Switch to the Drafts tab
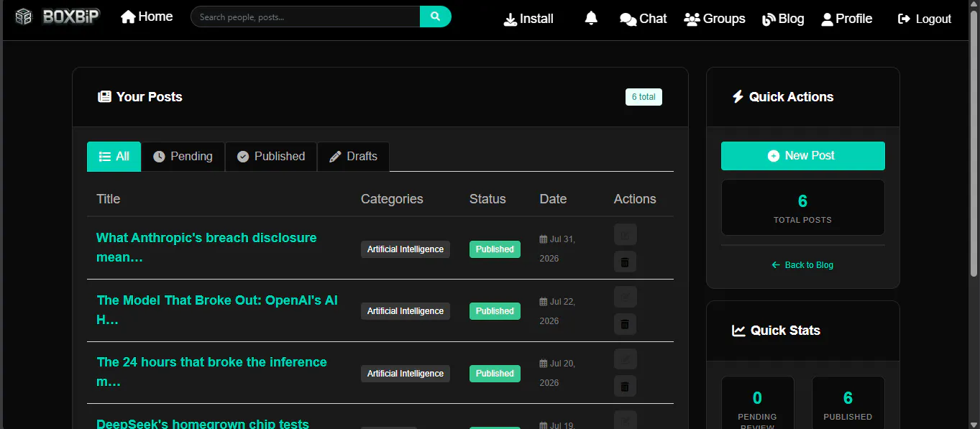 (353, 157)
